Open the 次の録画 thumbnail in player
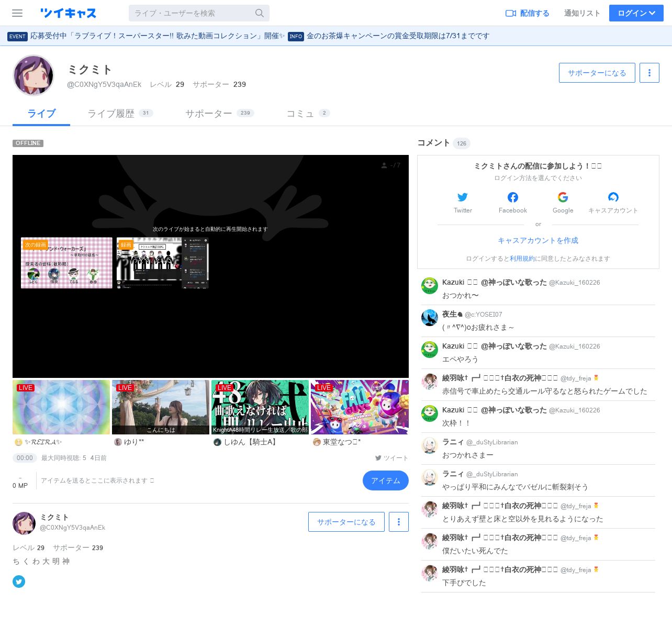672x626 pixels. click(x=66, y=263)
